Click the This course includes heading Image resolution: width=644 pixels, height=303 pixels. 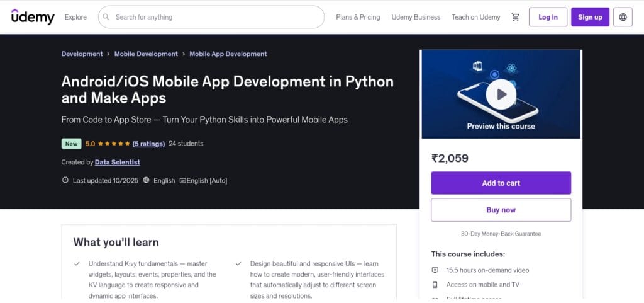pos(468,254)
